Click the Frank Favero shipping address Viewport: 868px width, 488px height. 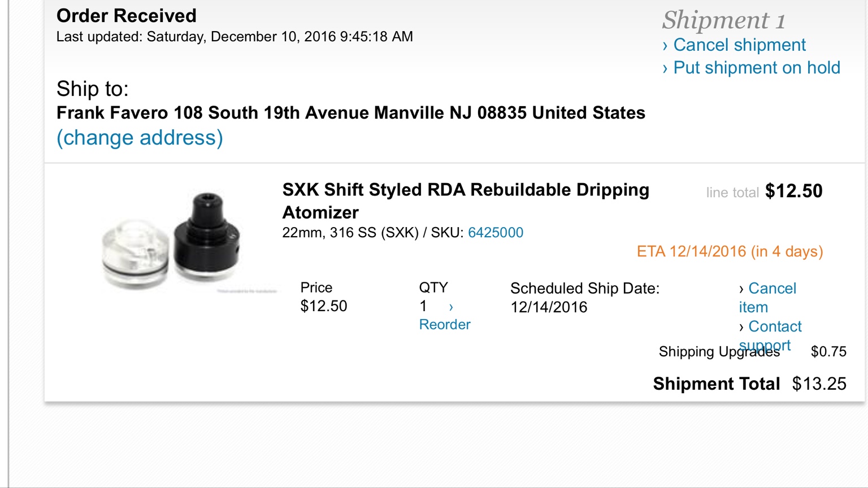coord(350,113)
